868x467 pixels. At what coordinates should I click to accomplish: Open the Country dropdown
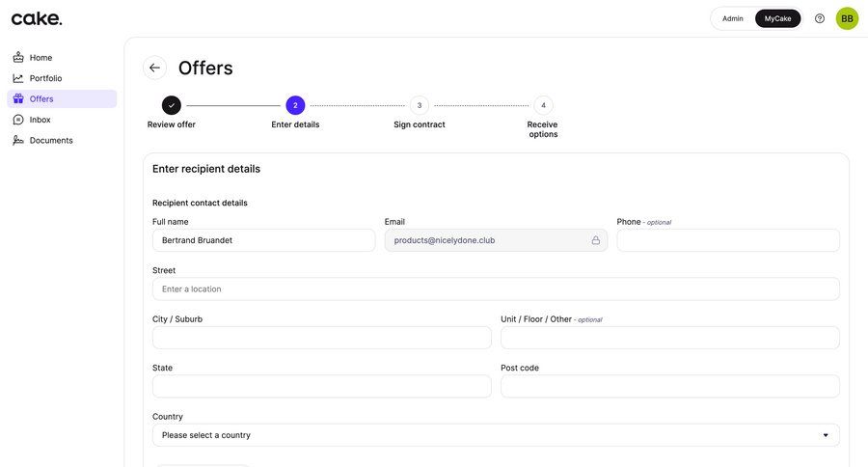496,435
